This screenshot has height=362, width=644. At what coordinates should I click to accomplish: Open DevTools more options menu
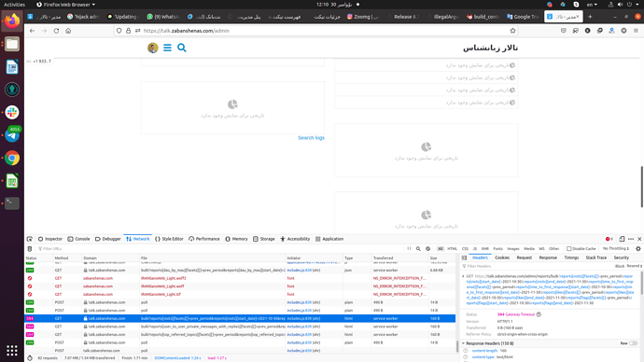click(x=631, y=239)
